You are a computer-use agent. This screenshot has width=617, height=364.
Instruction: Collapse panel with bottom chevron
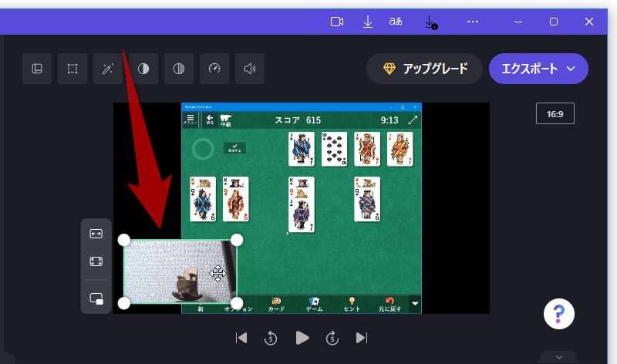(x=558, y=357)
